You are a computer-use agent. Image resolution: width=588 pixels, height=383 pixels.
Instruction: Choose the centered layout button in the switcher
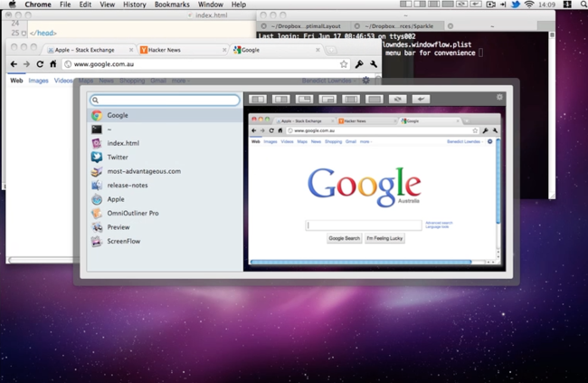click(351, 99)
